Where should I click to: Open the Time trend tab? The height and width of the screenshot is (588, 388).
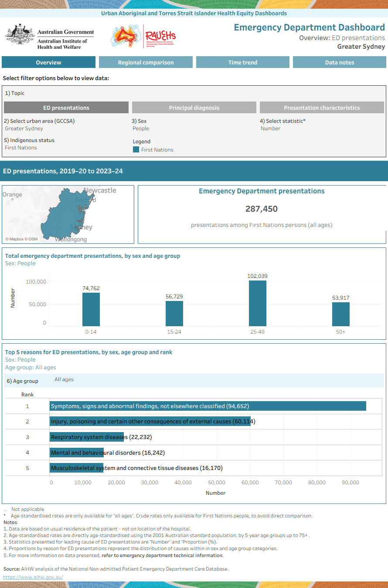click(243, 62)
